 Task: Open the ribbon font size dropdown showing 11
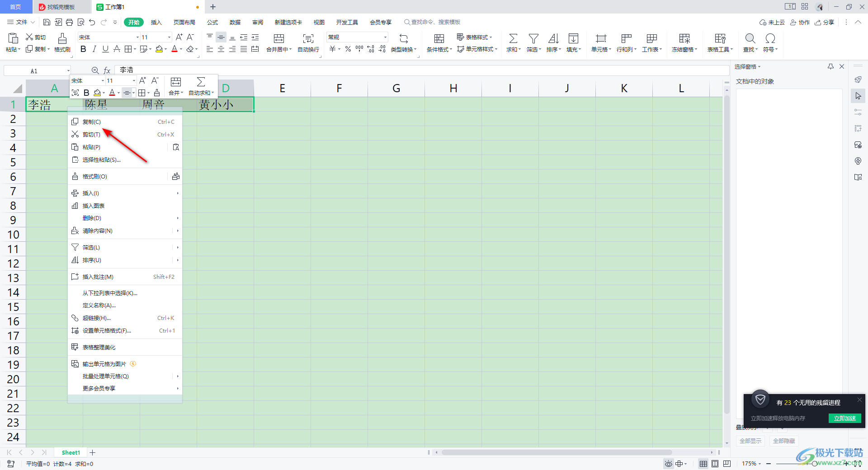[x=169, y=37]
